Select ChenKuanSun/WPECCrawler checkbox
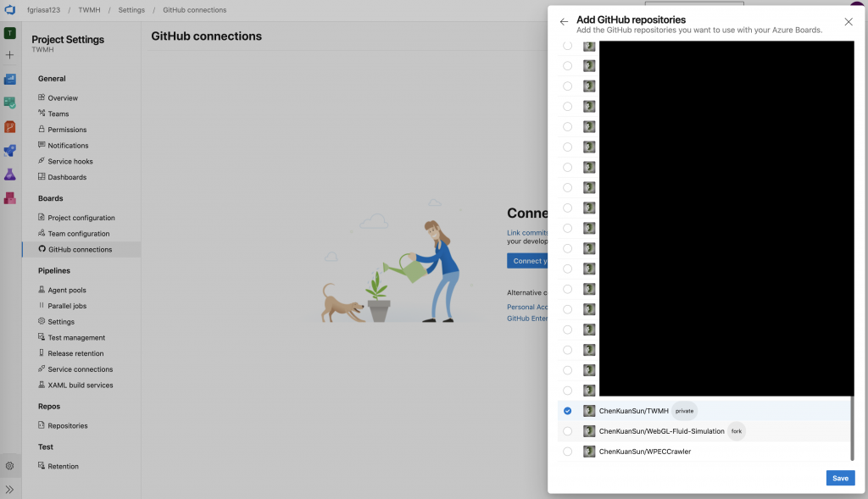 567,452
